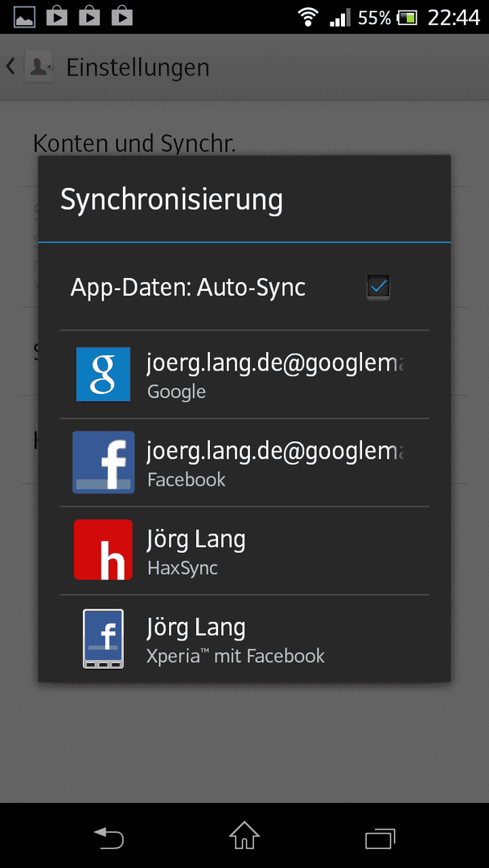Tap the Einstellungen header title
The height and width of the screenshot is (868, 489).
pos(138,68)
